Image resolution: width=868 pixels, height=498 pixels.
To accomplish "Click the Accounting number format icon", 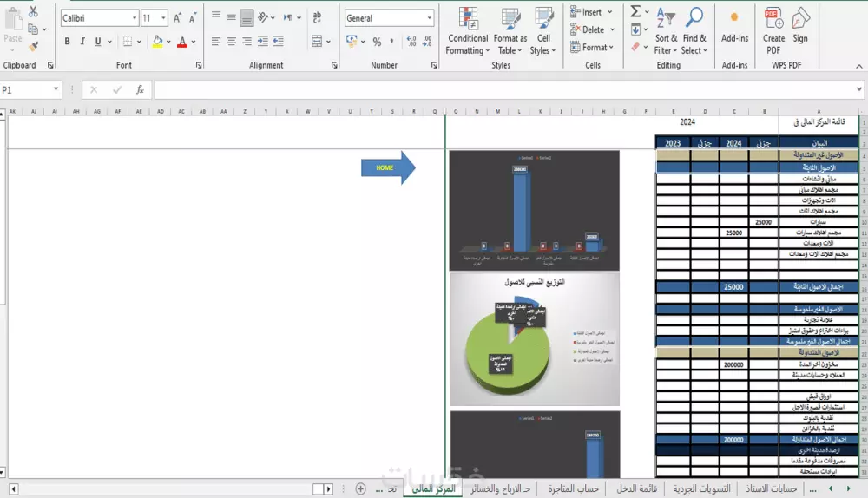I will tap(352, 41).
